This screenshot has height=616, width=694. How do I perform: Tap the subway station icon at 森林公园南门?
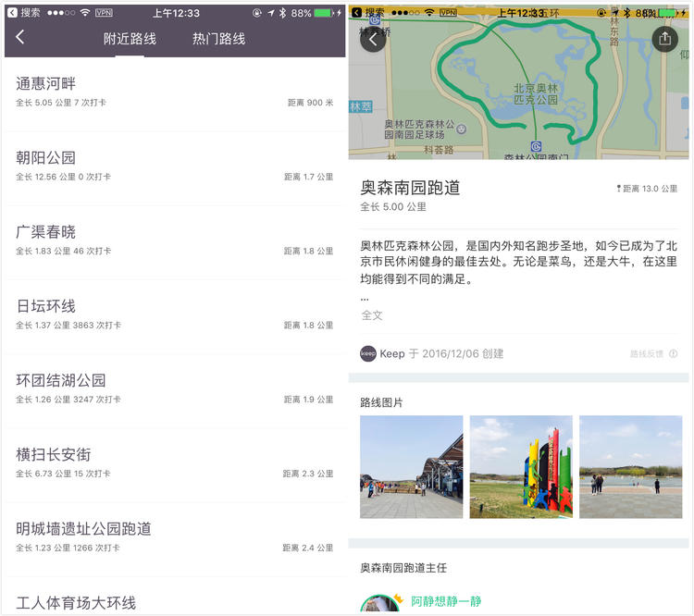pyautogui.click(x=536, y=146)
